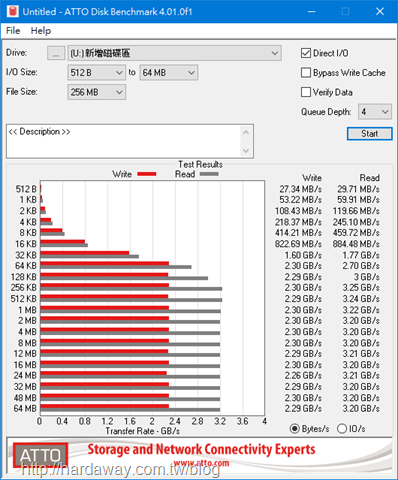Click the 3.22 GB/s read value

pyautogui.click(x=361, y=310)
